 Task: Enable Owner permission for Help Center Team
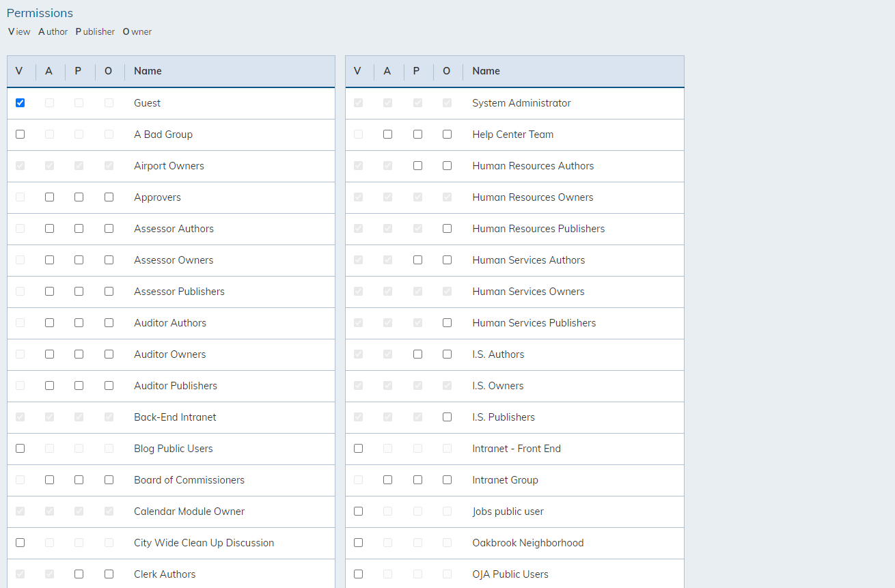coord(447,135)
